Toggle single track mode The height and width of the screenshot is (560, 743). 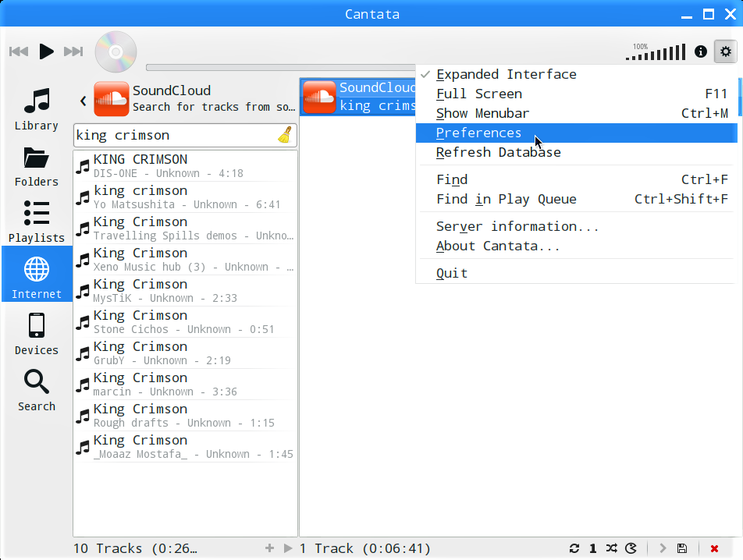pos(593,548)
